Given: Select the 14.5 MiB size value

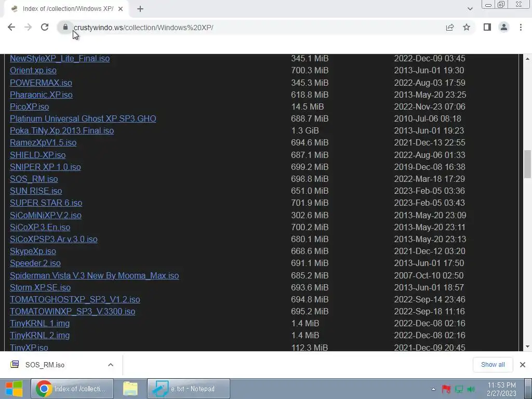Looking at the screenshot, I should tap(308, 107).
